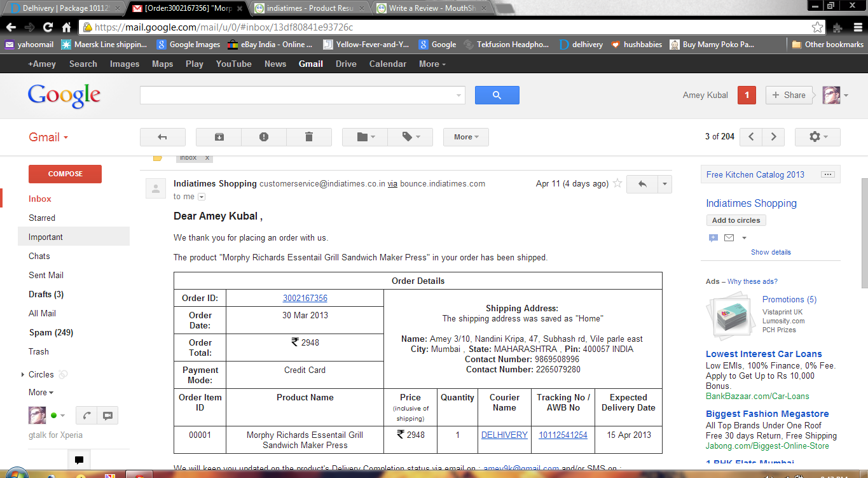Bookmark this page with the star icon
This screenshot has width=868, height=478.
[818, 27]
